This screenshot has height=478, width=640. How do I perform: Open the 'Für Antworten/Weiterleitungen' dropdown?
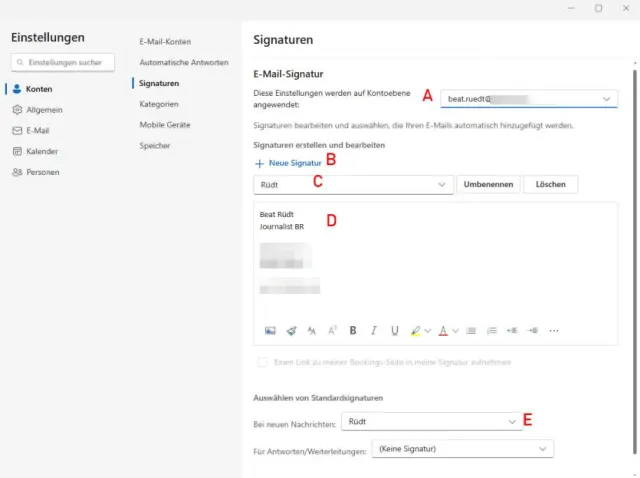click(461, 449)
